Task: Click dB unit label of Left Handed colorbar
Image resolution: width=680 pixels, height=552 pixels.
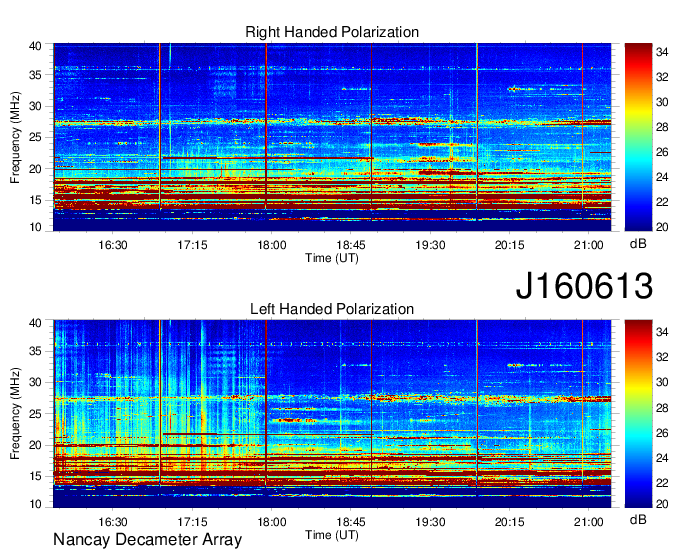Action: [x=638, y=520]
